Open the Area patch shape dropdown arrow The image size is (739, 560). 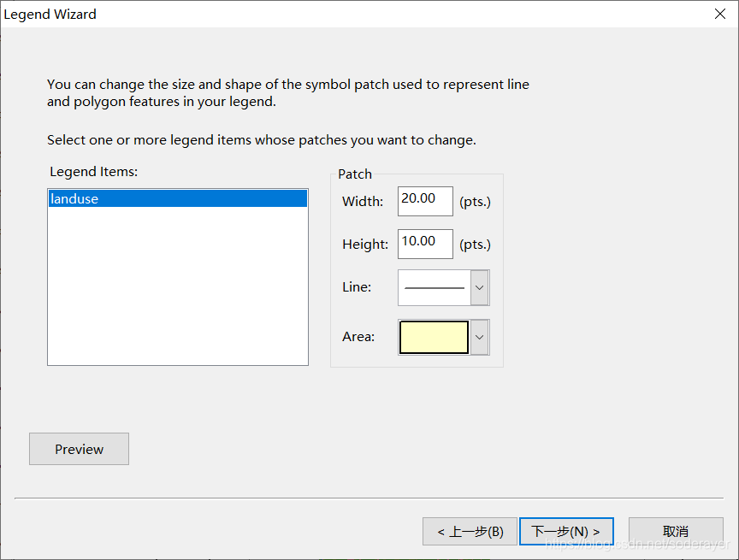[479, 337]
